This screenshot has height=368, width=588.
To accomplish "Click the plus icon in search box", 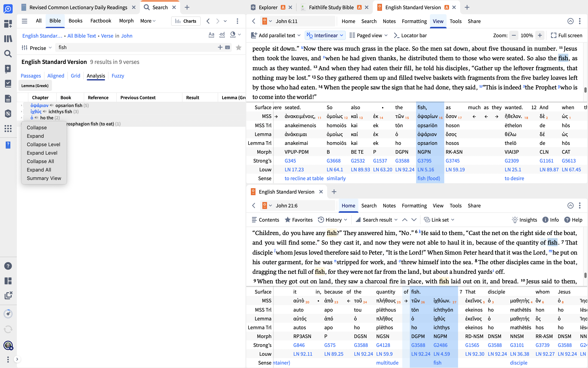I will point(220,47).
